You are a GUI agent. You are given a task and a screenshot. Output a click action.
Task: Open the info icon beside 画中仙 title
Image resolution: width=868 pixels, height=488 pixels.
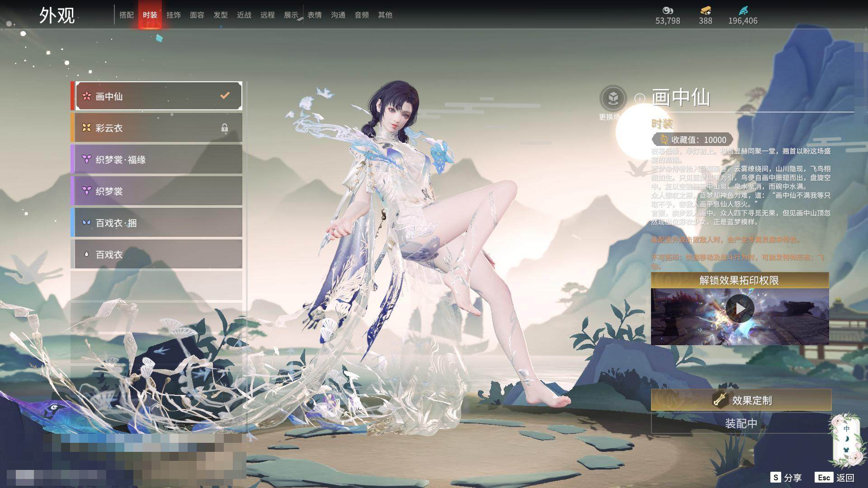pos(640,98)
